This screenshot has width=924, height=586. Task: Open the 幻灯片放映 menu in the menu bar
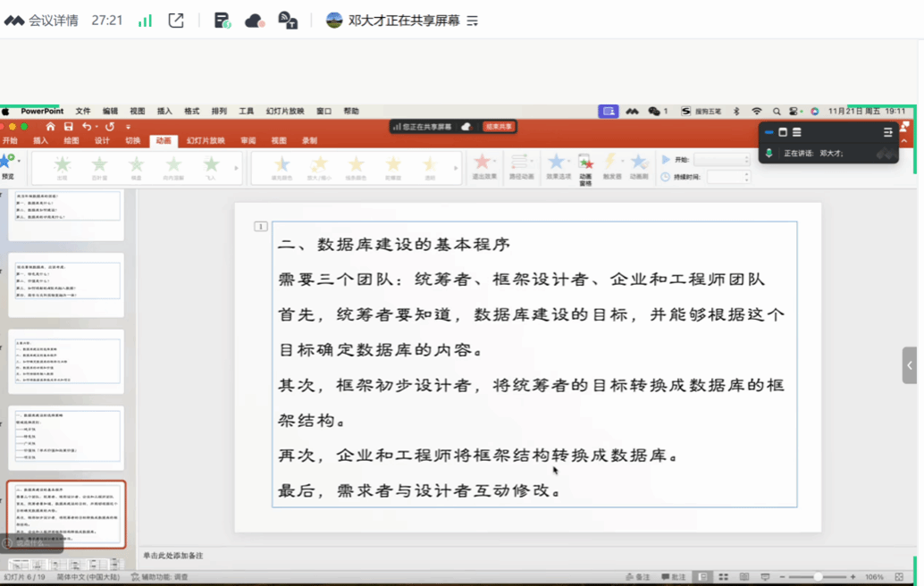[x=283, y=112]
